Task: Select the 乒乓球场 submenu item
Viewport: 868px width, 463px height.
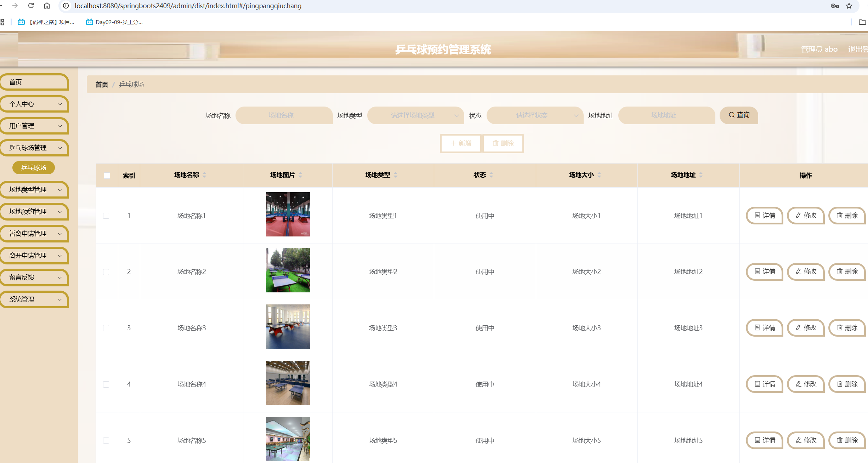Action: click(34, 167)
